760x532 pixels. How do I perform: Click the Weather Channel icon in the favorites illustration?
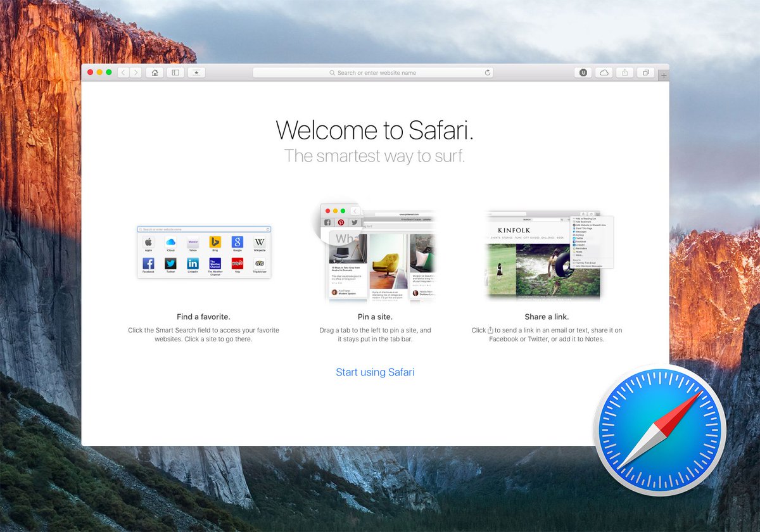pos(215,263)
